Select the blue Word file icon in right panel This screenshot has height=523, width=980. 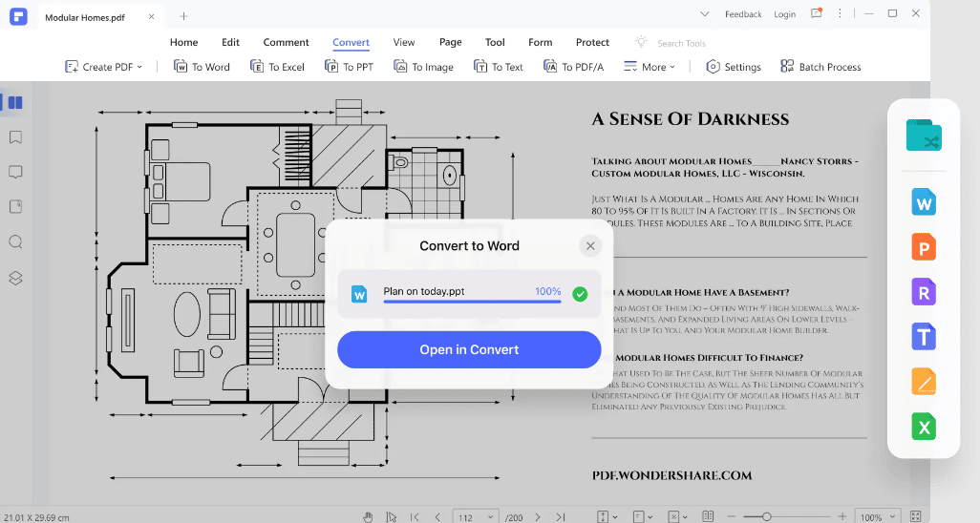coord(924,201)
